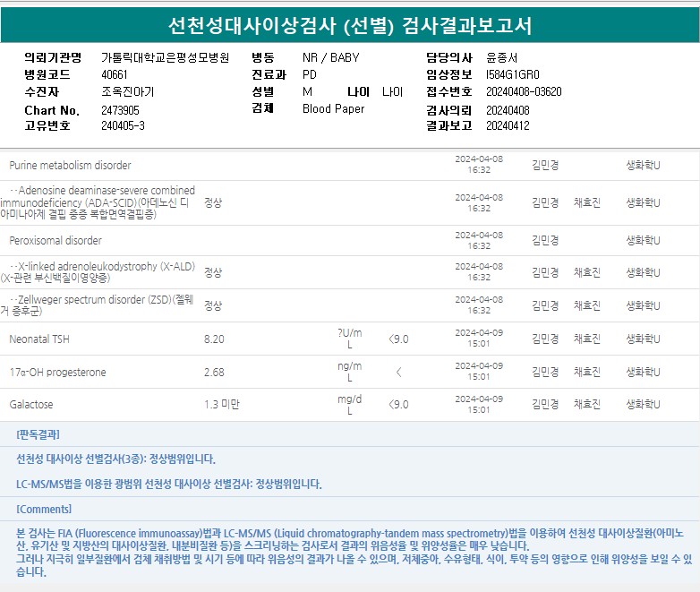This screenshot has height=592, width=700.
Task: Click the Purine metabolism disorder row
Action: click(x=350, y=166)
